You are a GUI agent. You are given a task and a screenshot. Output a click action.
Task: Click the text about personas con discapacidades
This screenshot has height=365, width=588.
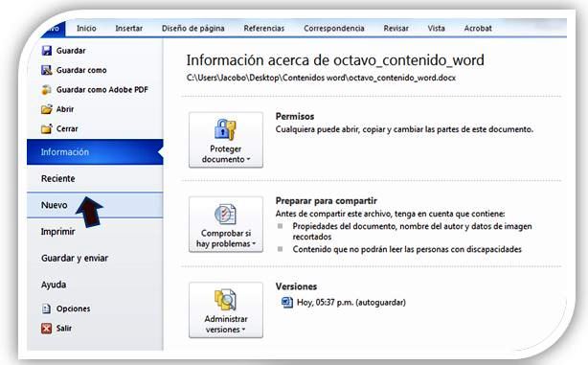pos(407,249)
